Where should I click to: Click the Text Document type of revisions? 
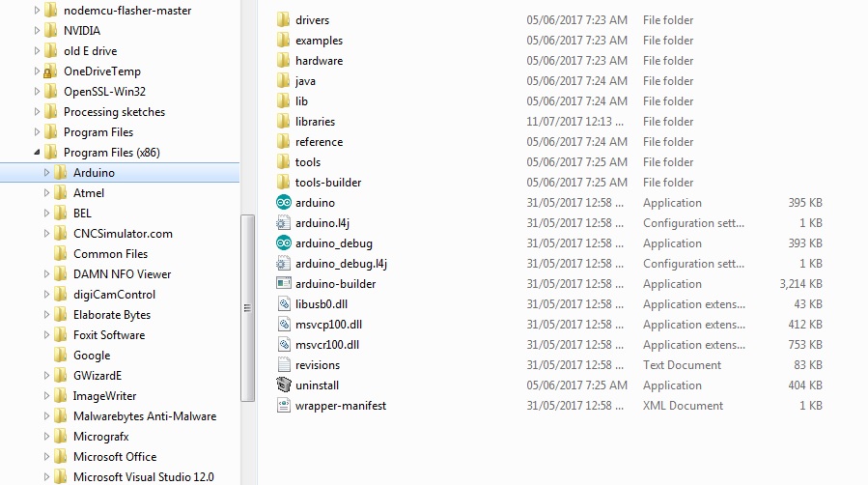(682, 365)
